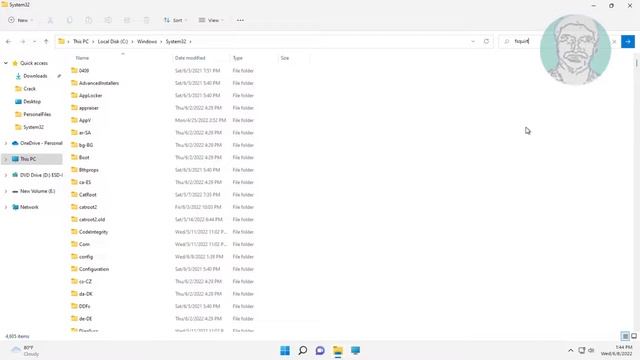Sort by Date modified column header

(190, 58)
